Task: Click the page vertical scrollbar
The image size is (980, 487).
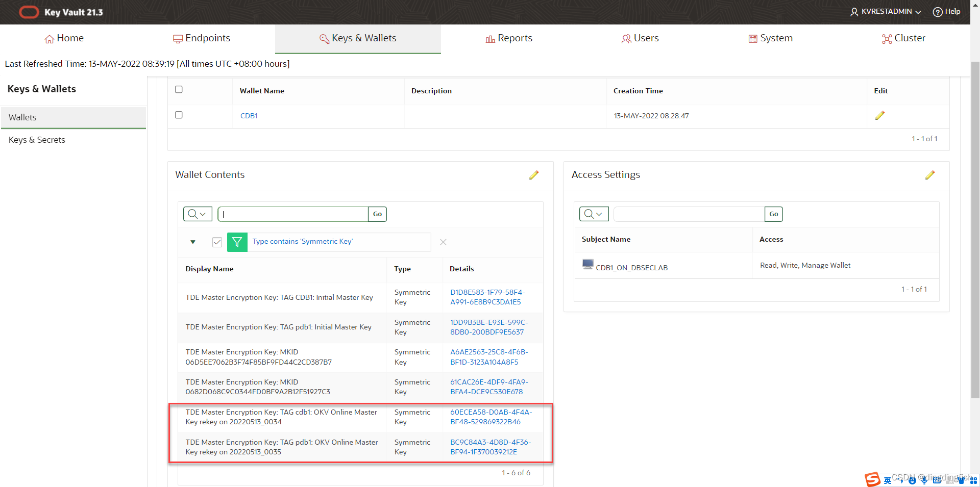Action: (975, 229)
